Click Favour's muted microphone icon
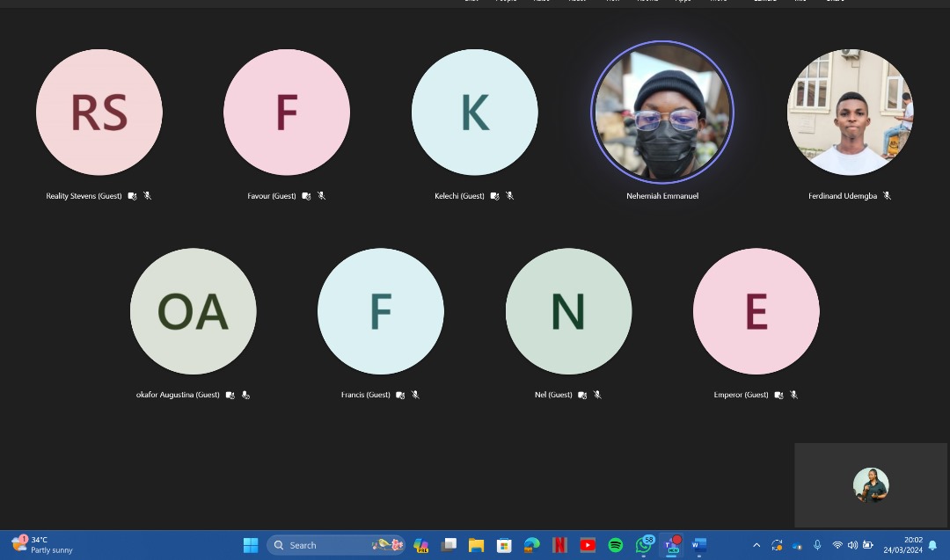Viewport: 950px width, 560px height. point(321,195)
